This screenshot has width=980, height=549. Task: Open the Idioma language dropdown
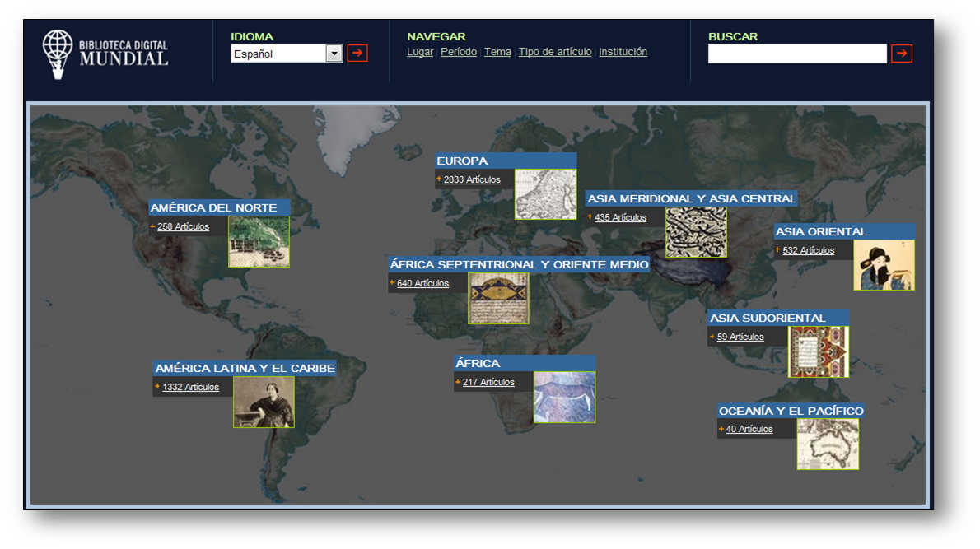click(x=334, y=54)
